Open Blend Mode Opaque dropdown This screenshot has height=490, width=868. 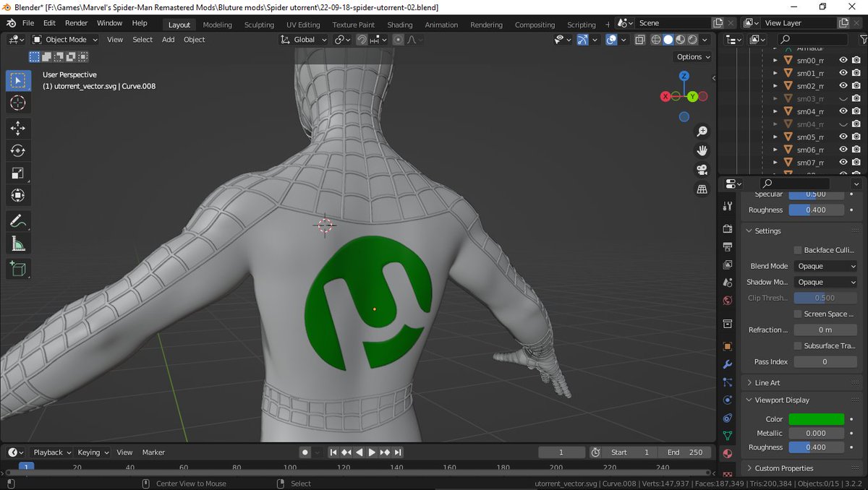click(x=825, y=266)
